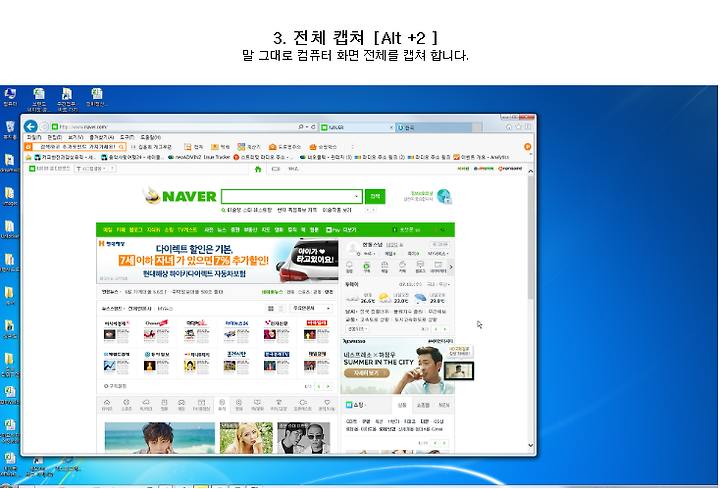Switch news stand to grid thumbnail view
This screenshot has height=489, width=720.
coord(271,309)
